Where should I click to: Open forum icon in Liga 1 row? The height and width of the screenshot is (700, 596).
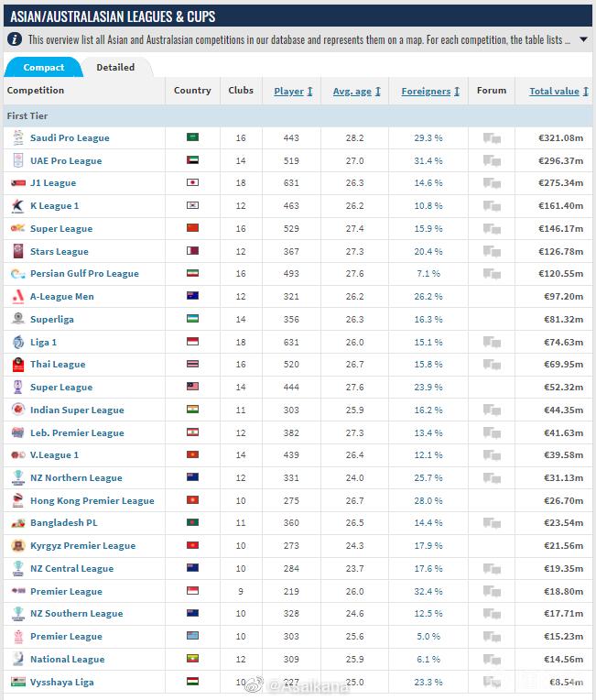pyautogui.click(x=492, y=343)
